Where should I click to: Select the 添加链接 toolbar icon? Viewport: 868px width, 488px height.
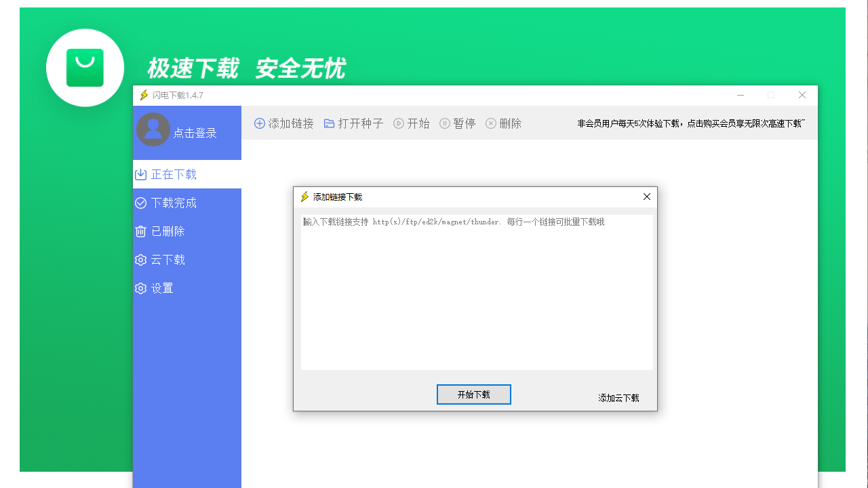pos(283,123)
